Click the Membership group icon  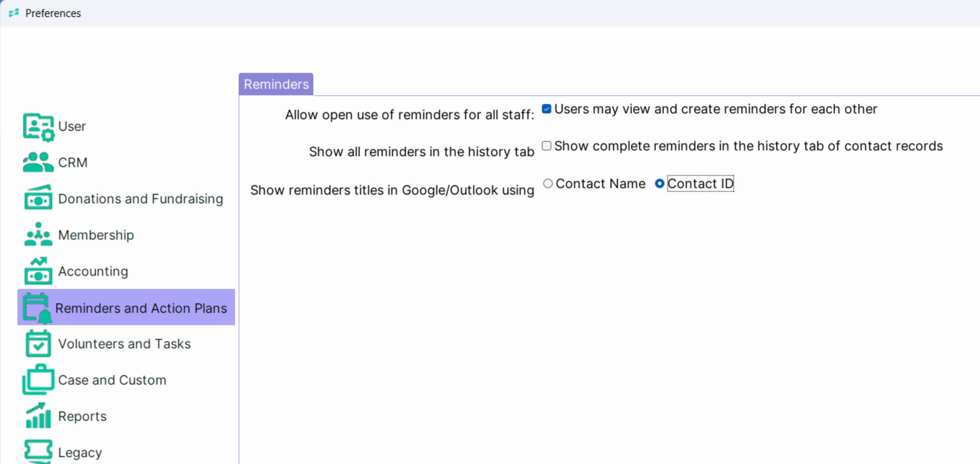pos(38,234)
